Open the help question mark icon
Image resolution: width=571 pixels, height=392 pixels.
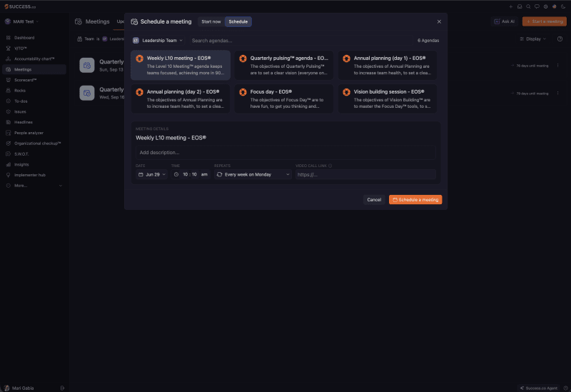pyautogui.click(x=560, y=39)
